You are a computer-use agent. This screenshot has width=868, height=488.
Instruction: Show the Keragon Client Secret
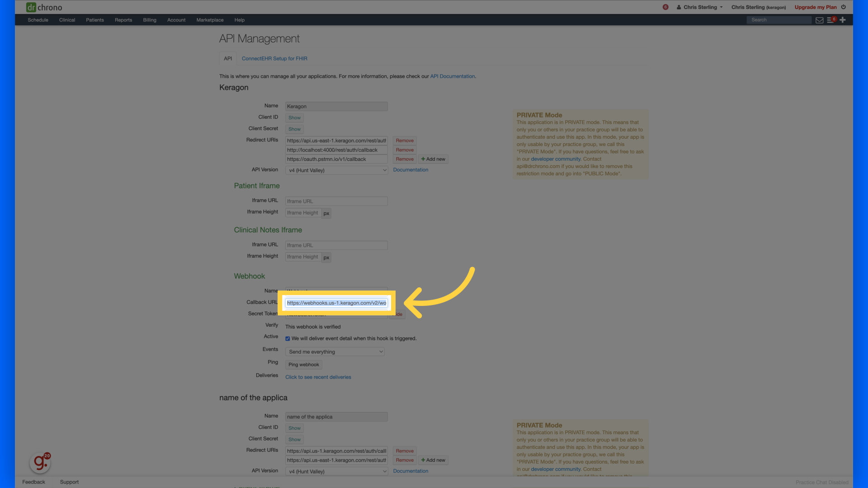[x=294, y=129]
